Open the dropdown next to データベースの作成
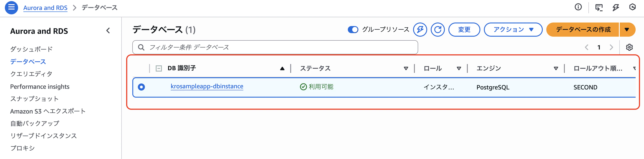644x159 pixels. pos(627,29)
